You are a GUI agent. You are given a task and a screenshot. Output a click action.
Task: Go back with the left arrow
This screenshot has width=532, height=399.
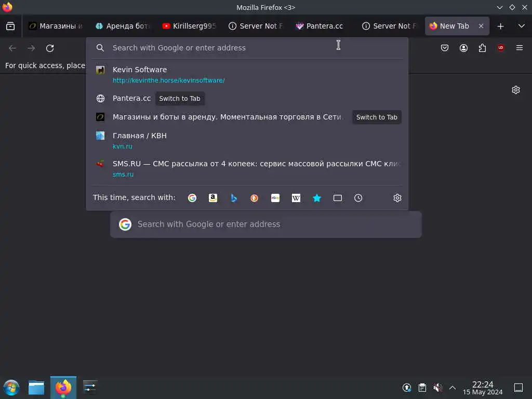[x=12, y=48]
